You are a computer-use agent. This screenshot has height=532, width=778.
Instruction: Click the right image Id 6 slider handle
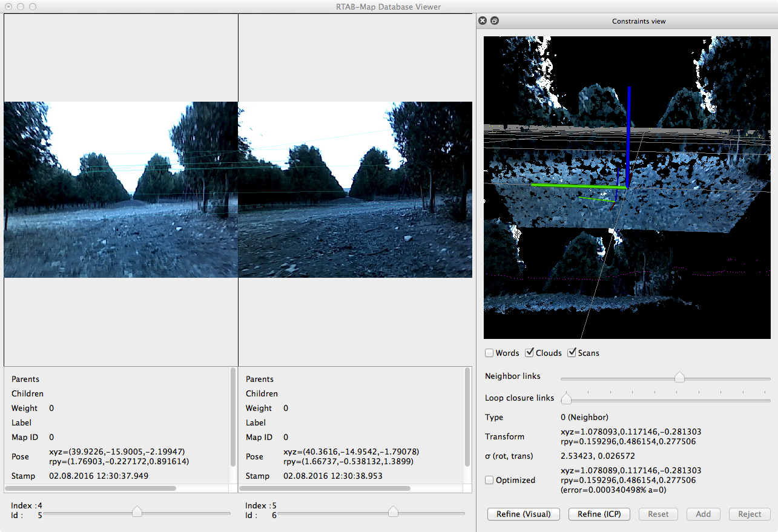(393, 512)
